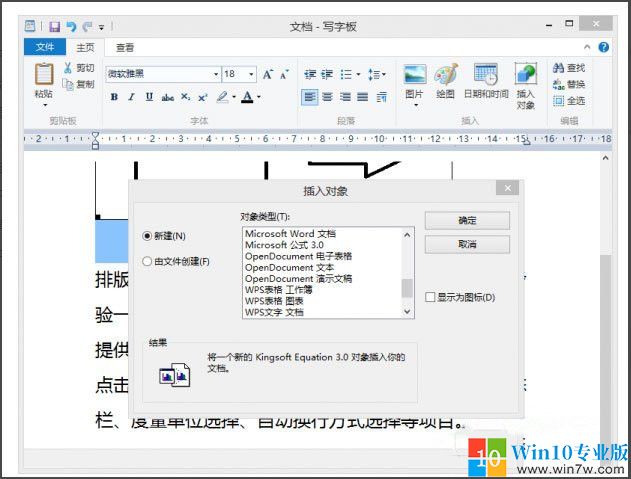The width and height of the screenshot is (631, 479).
Task: Toggle Bold formatting
Action: 114,97
